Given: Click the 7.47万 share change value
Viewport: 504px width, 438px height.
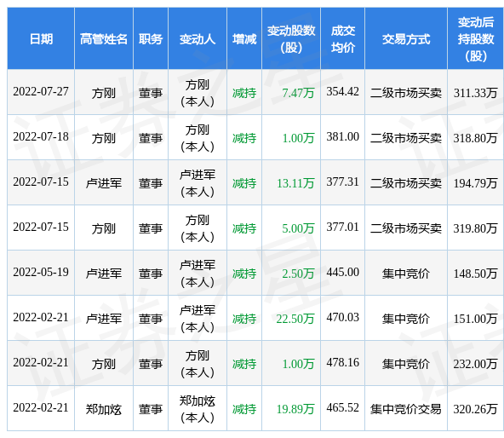Looking at the screenshot, I should click(x=298, y=93).
